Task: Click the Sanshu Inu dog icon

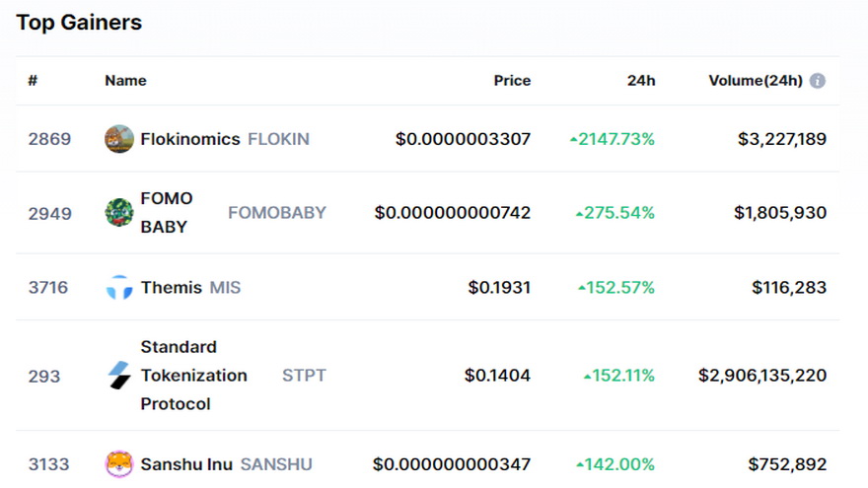Action: pyautogui.click(x=119, y=464)
